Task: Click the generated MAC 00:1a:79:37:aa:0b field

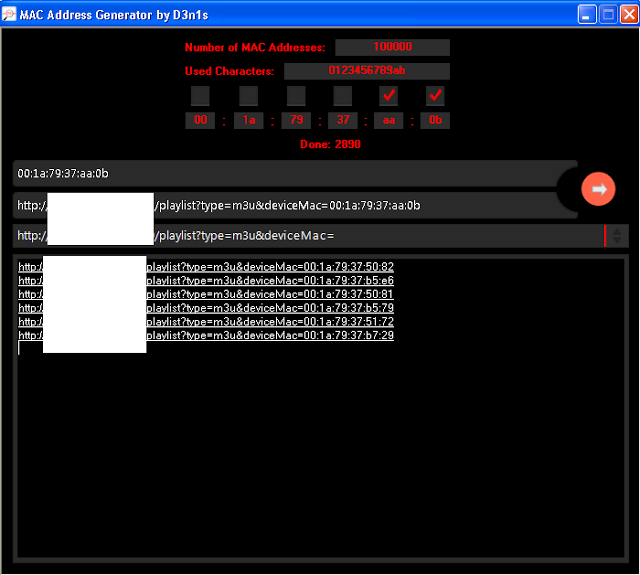Action: [x=295, y=173]
